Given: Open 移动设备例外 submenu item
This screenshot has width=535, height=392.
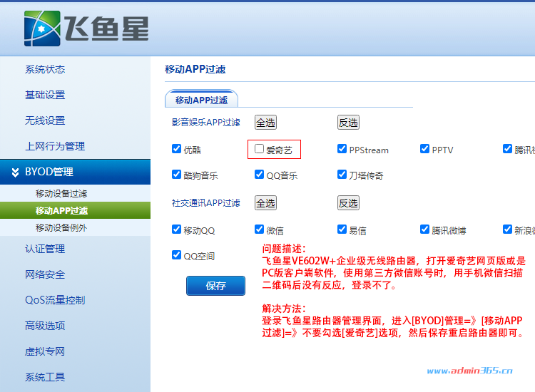Looking at the screenshot, I should pyautogui.click(x=61, y=227).
